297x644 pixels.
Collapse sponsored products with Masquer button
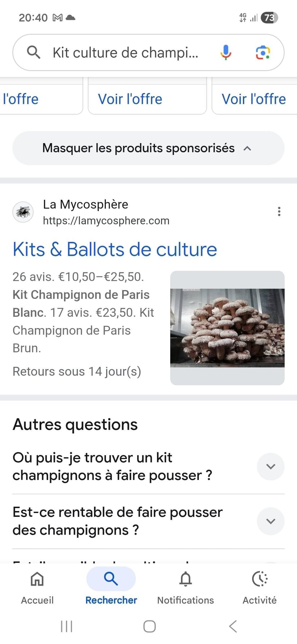(148, 148)
